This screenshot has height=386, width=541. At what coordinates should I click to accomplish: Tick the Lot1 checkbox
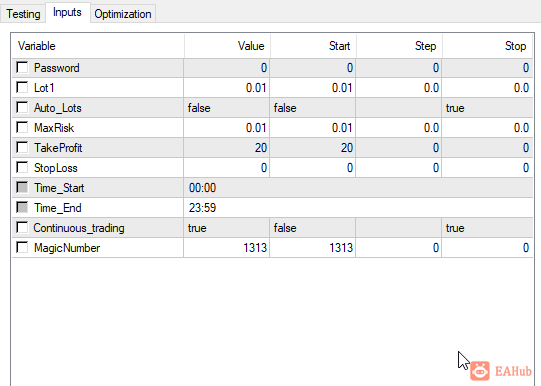tap(22, 88)
